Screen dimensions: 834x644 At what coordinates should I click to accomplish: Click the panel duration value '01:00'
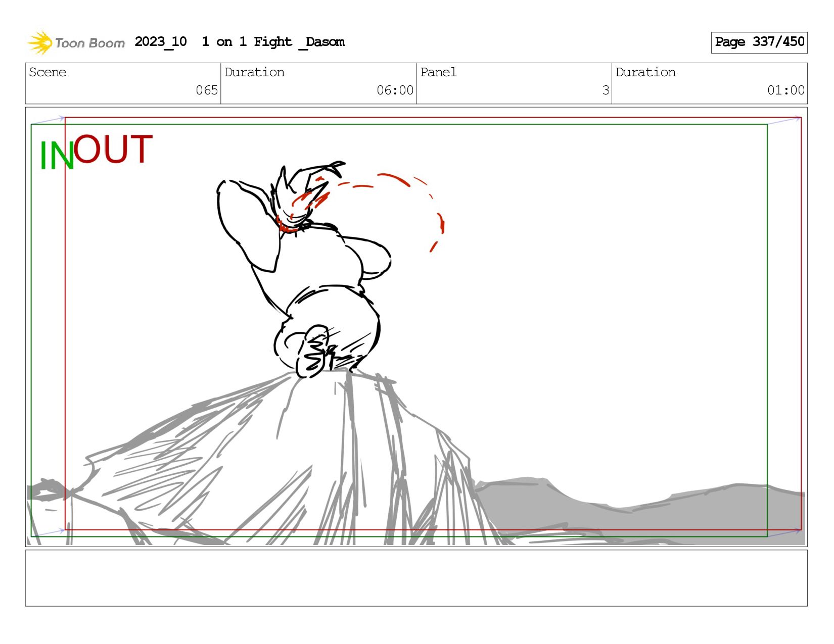click(x=786, y=90)
